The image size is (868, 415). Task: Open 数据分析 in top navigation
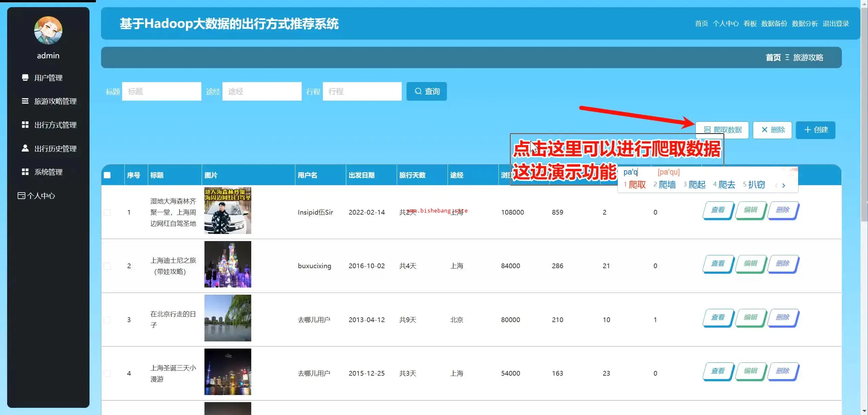[x=805, y=23]
